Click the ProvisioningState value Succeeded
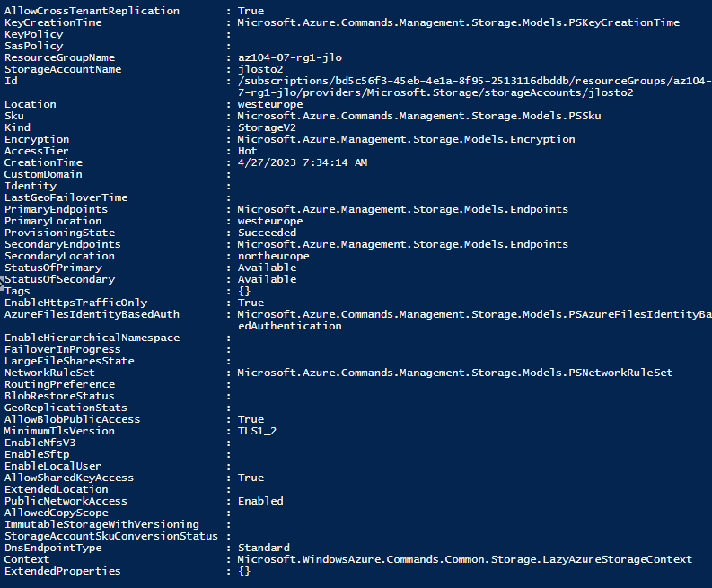The image size is (712, 588). coord(267,233)
